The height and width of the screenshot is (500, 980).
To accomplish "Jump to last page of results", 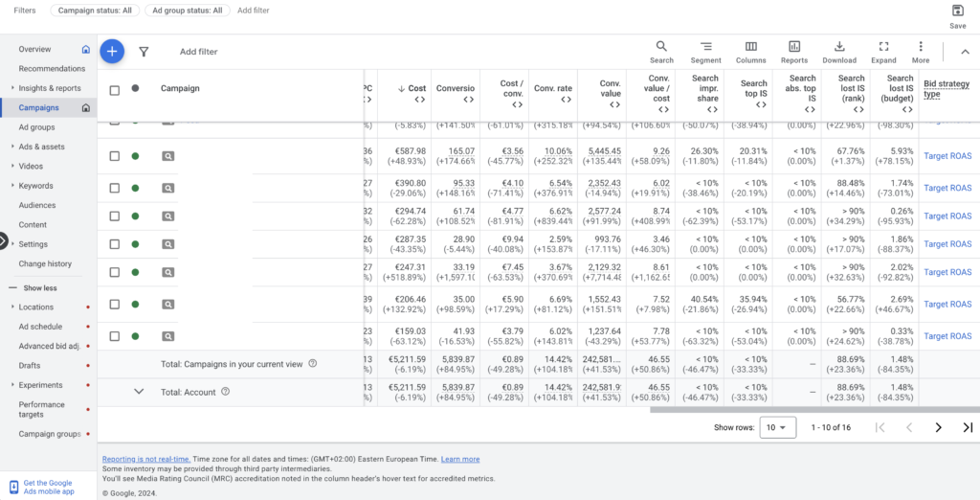I will pyautogui.click(x=968, y=427).
